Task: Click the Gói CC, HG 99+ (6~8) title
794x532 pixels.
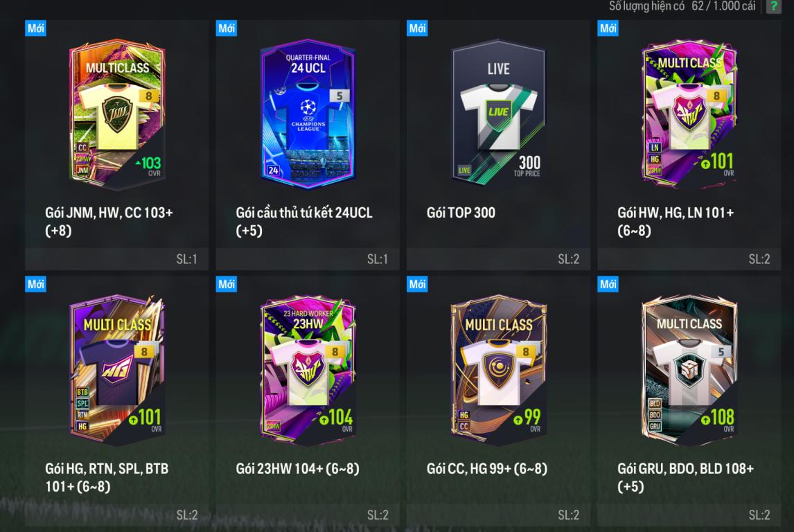Action: point(487,469)
